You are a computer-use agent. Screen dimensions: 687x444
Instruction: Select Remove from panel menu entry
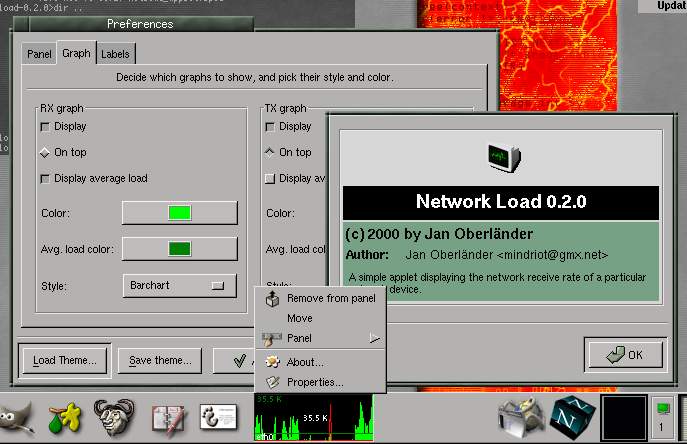pos(330,299)
